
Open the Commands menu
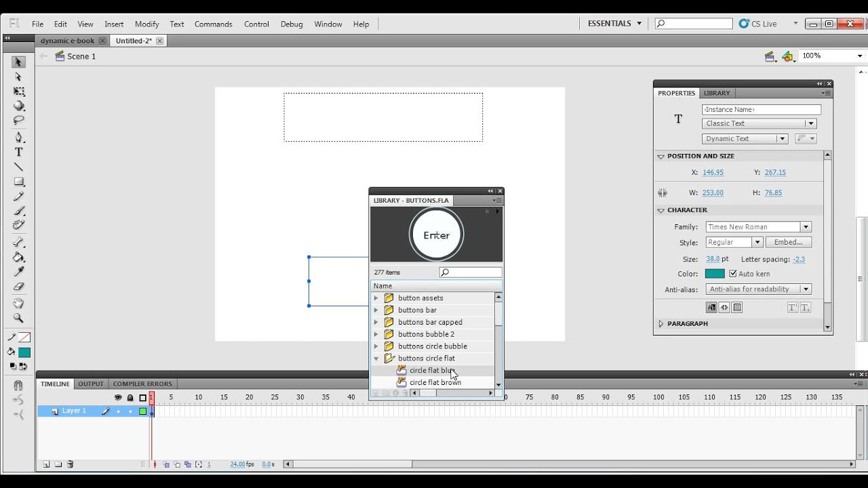pyautogui.click(x=214, y=24)
